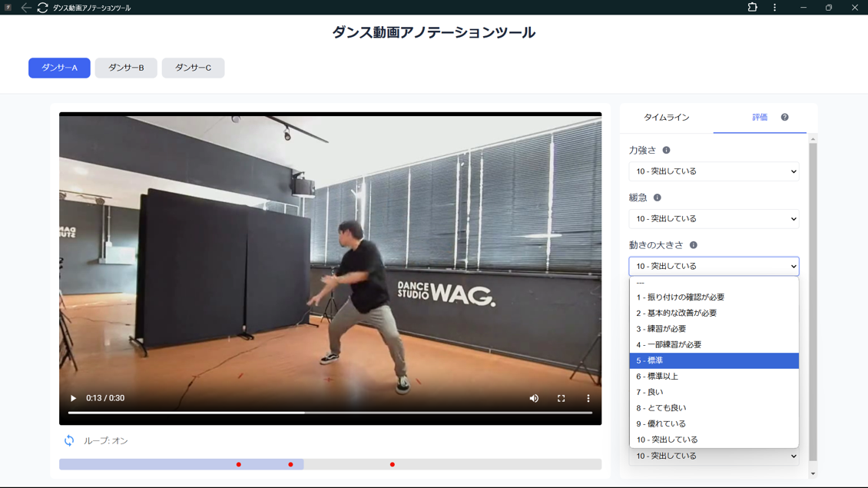The image size is (868, 488).
Task: Enter fullscreen mode on the video player
Action: click(562, 398)
